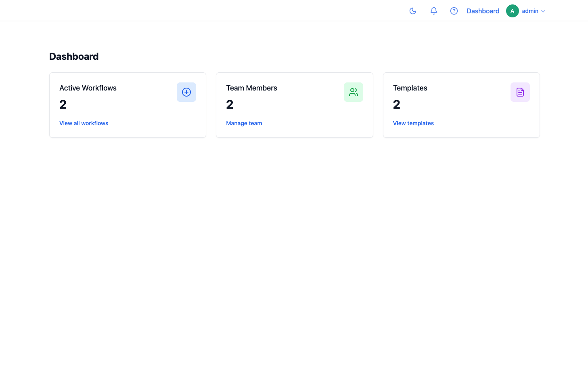
Task: Click the green admin avatar circle
Action: click(x=512, y=11)
